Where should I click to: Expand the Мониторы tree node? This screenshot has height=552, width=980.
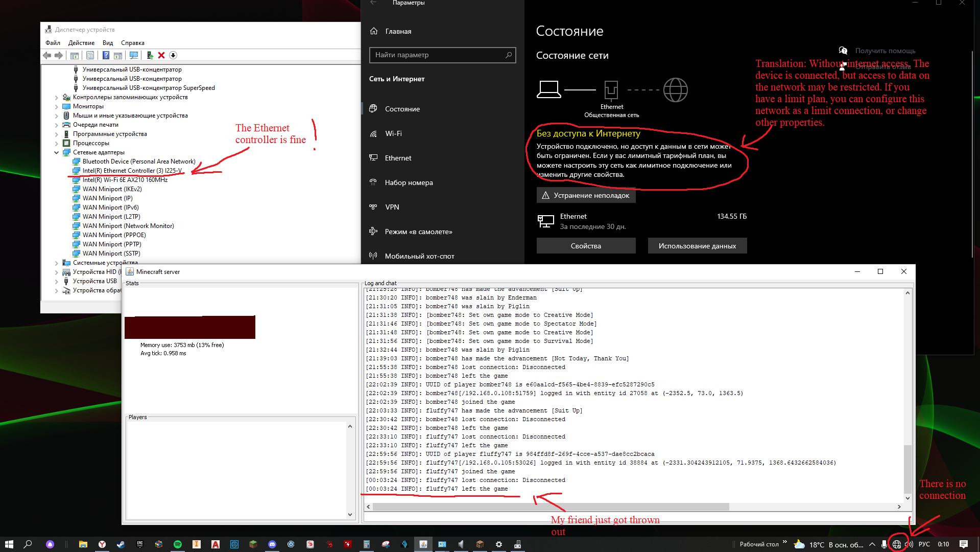[x=56, y=106]
